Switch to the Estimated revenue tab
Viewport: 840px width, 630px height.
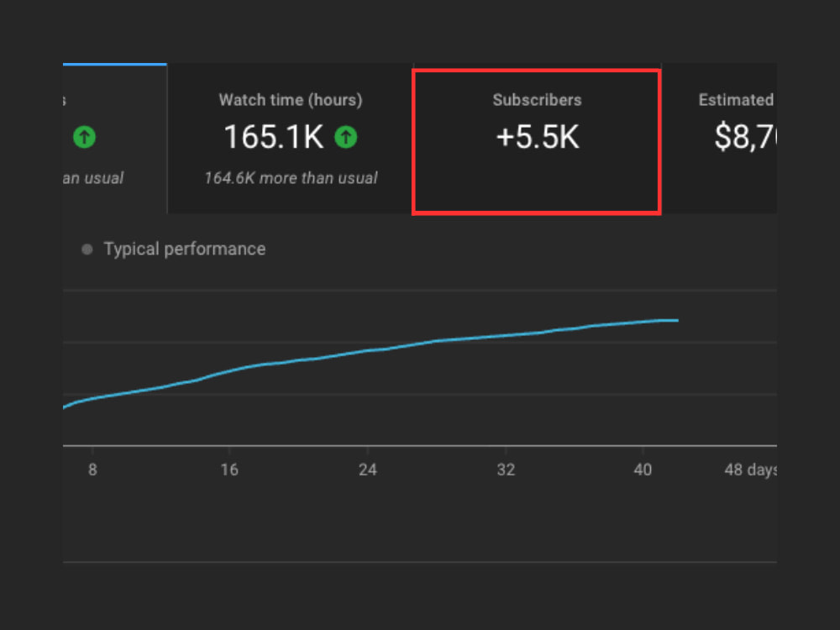720,139
